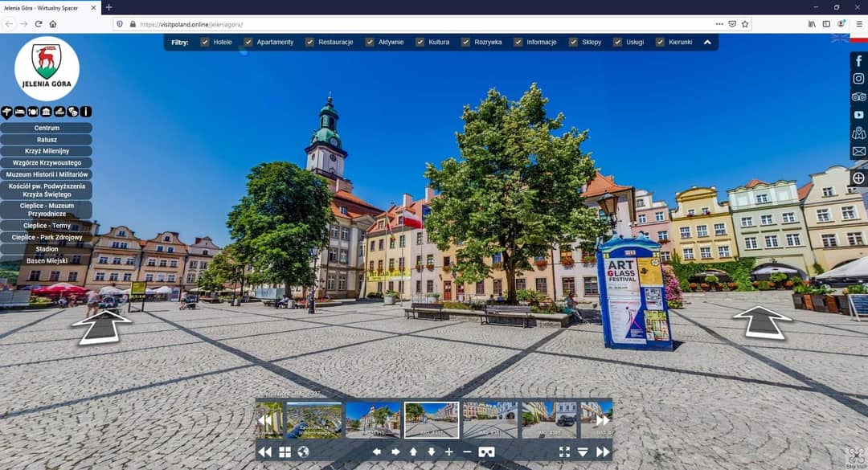This screenshot has height=470, width=868.
Task: Open the globe map icon
Action: pos(303,452)
